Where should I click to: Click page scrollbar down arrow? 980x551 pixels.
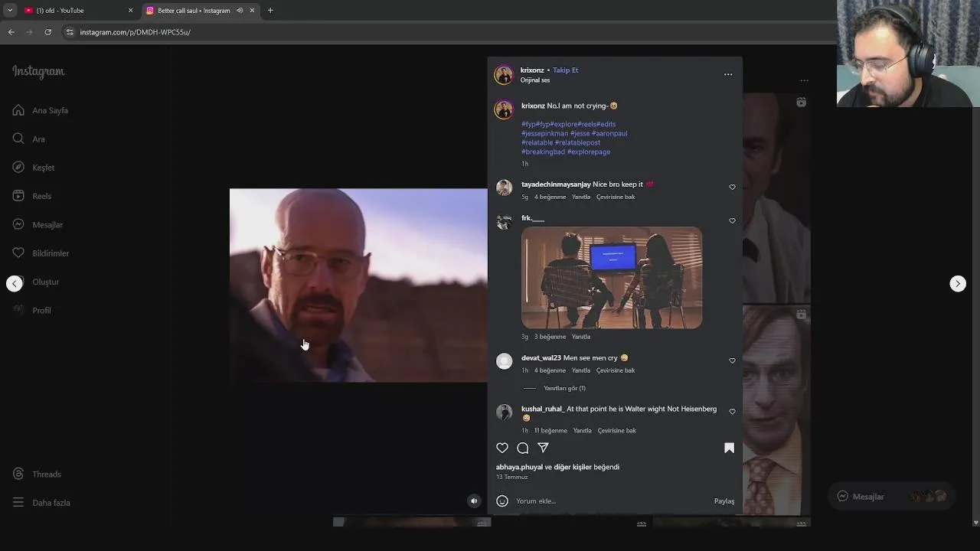coord(975,523)
